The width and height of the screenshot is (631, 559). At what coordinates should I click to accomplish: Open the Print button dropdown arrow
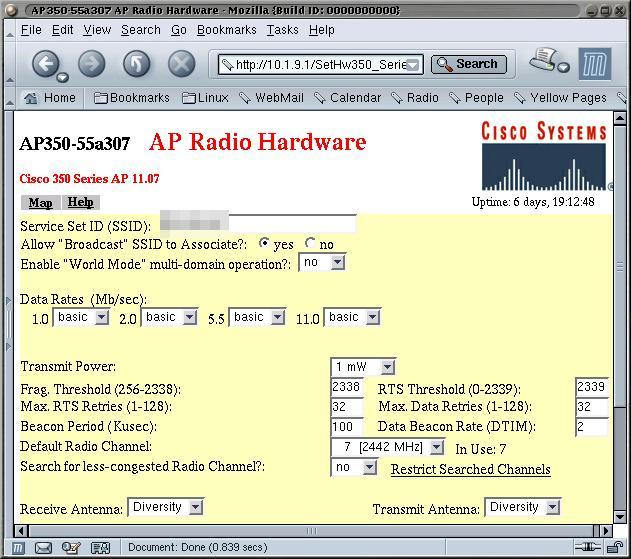coord(564,67)
